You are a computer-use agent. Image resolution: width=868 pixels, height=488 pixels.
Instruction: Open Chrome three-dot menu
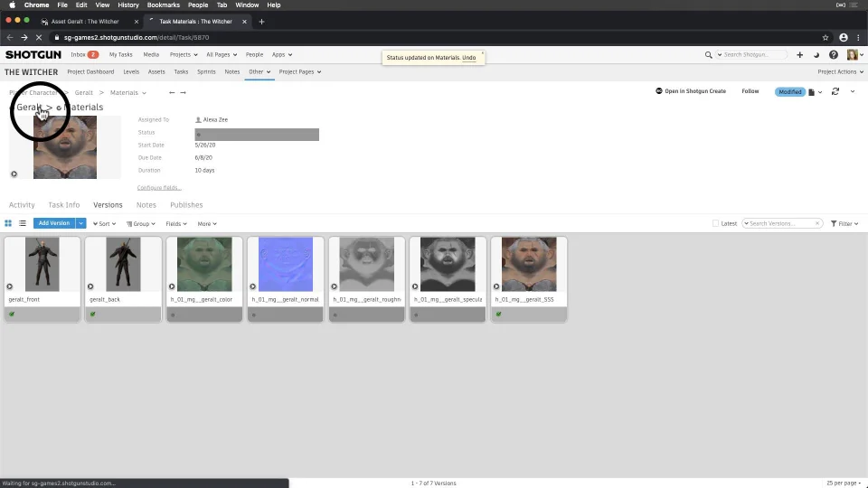858,38
